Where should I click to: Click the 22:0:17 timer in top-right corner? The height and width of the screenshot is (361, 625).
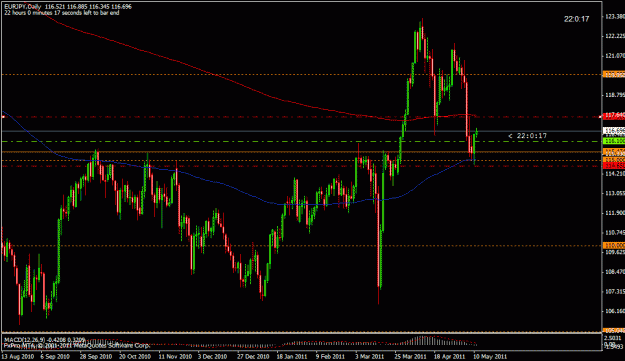[x=576, y=19]
